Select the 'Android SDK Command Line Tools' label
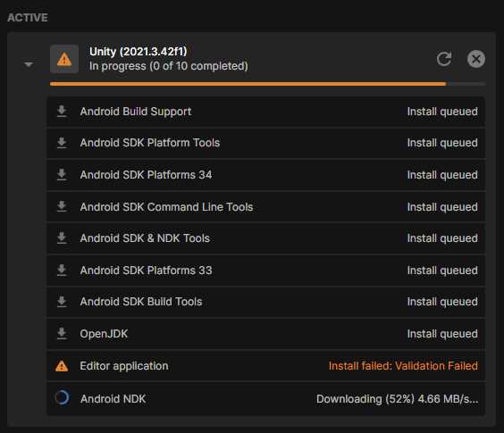 (x=166, y=207)
